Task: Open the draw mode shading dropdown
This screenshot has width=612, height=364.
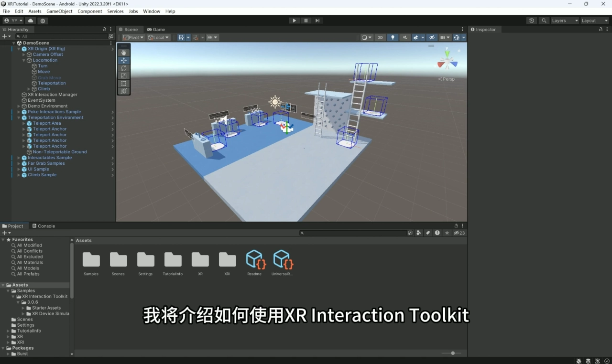Action: point(366,37)
